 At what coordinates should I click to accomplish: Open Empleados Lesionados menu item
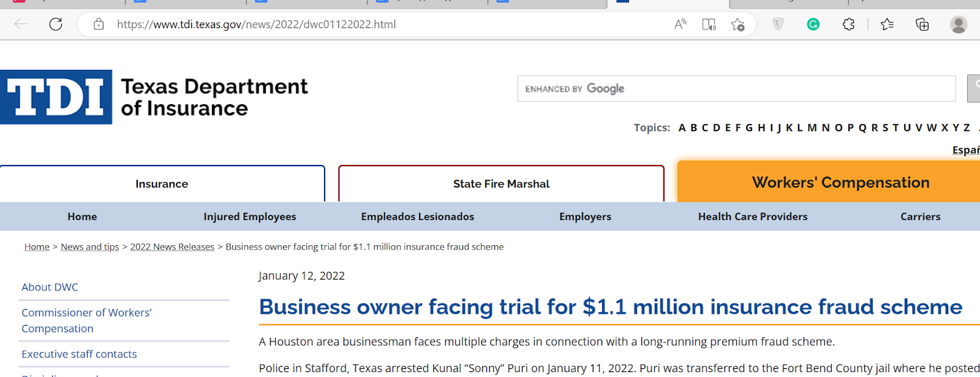418,216
